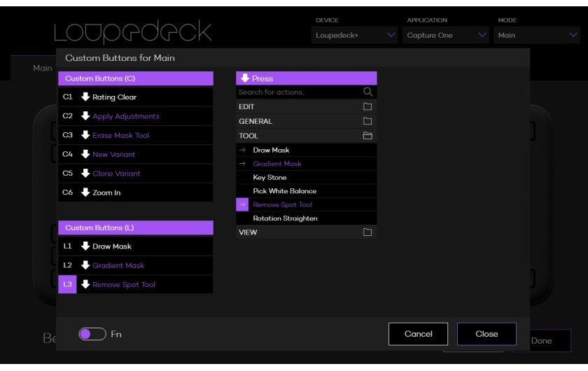
Task: Click the Press header bar label
Action: point(262,78)
